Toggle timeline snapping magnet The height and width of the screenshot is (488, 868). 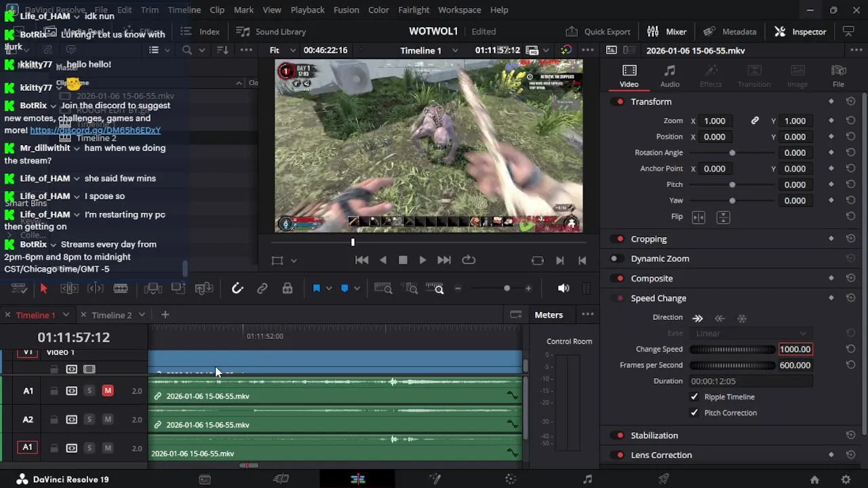click(x=237, y=289)
